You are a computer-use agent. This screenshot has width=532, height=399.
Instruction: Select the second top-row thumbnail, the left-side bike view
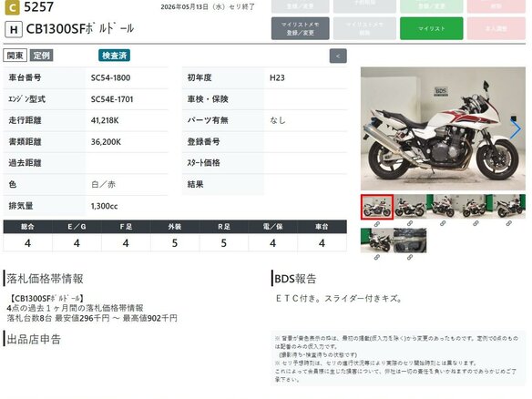[x=410, y=206]
